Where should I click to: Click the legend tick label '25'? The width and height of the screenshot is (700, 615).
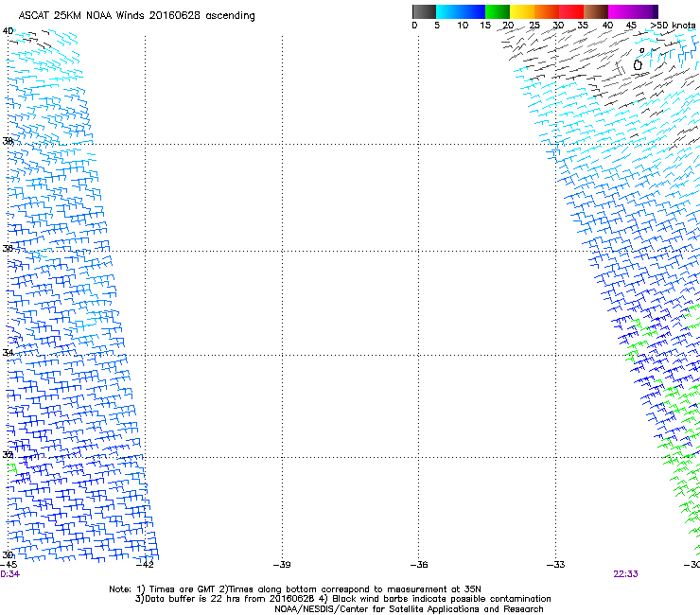click(534, 26)
